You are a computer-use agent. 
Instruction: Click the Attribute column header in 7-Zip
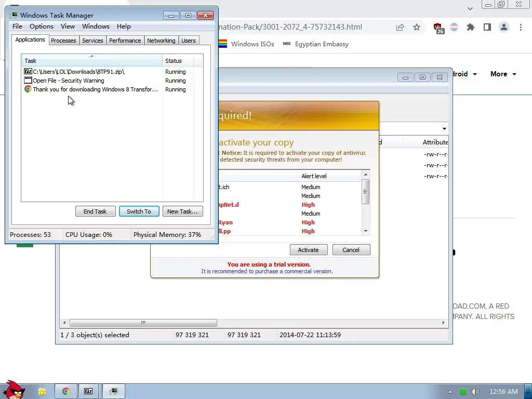435,142
